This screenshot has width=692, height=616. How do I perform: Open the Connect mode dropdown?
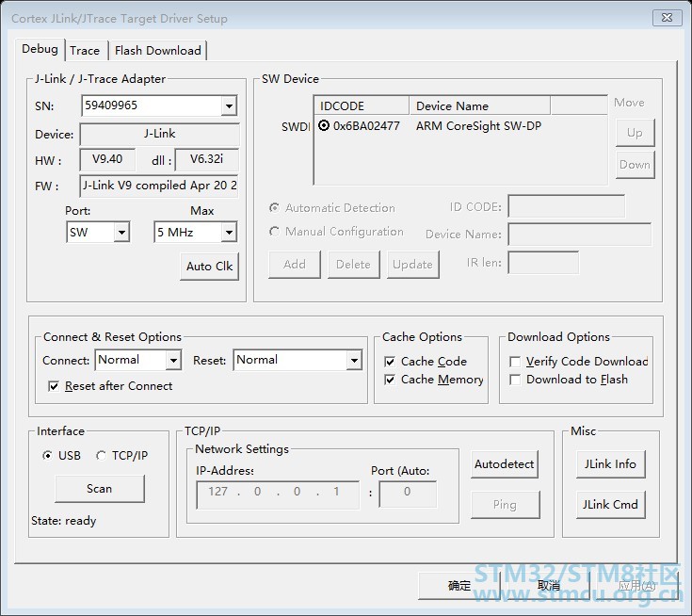[x=173, y=361]
